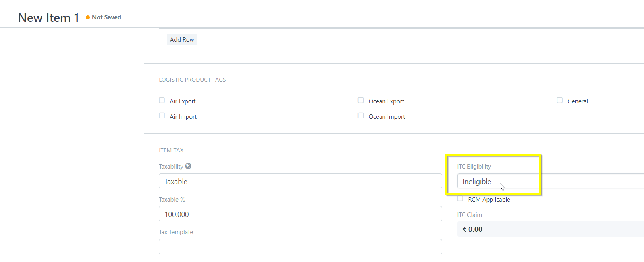644x262 pixels.
Task: Open the ITC Eligibility dropdown showing Ineligible
Action: [x=551, y=181]
